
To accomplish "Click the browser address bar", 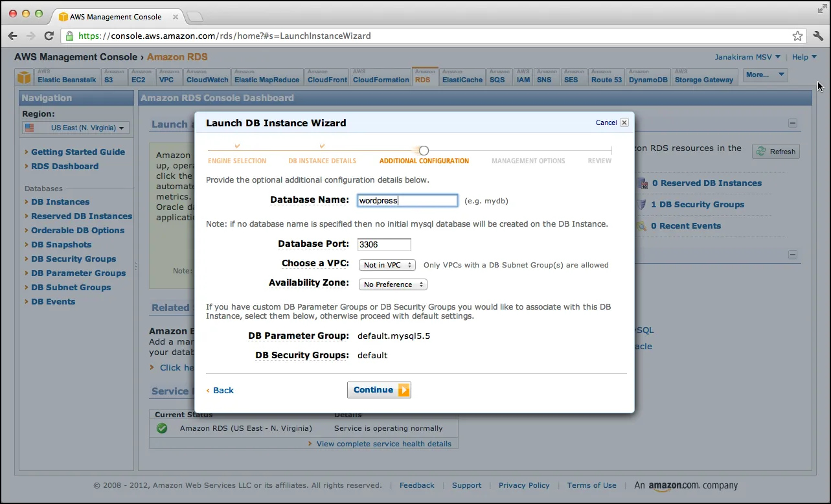I will pyautogui.click(x=434, y=36).
